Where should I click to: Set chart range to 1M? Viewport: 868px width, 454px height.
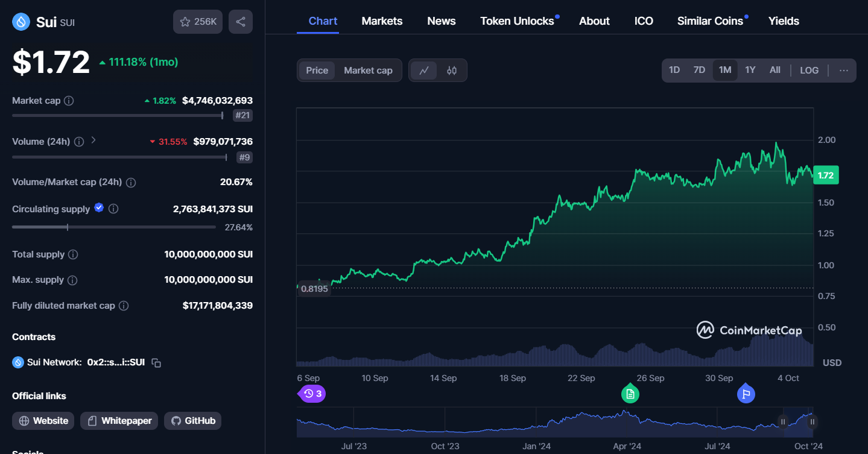(725, 70)
